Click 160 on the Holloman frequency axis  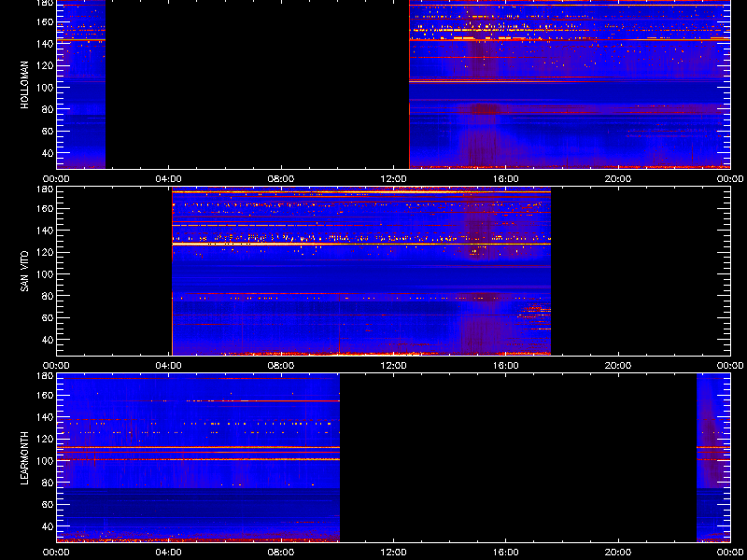pyautogui.click(x=46, y=21)
